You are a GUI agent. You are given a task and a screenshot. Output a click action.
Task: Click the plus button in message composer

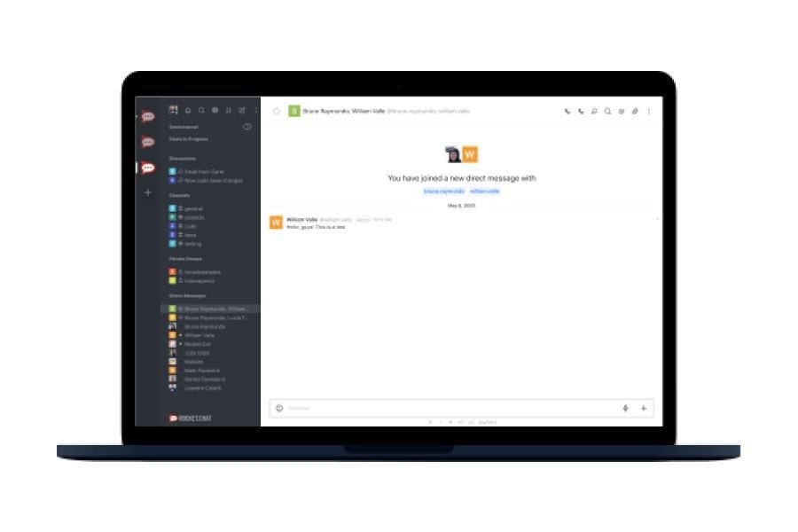[x=644, y=408]
